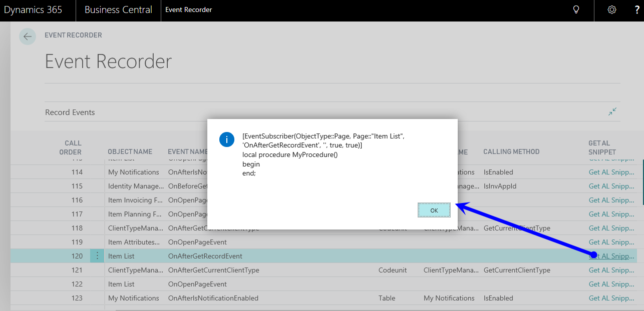Viewport: 644px width, 311px height.
Task: Click the blue info icon in dialog
Action: (227, 139)
